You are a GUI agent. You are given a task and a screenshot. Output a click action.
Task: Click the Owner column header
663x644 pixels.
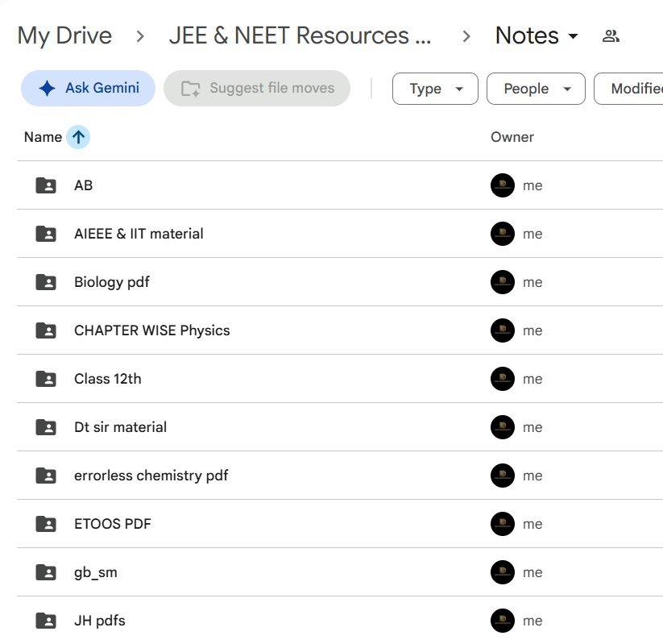point(512,137)
